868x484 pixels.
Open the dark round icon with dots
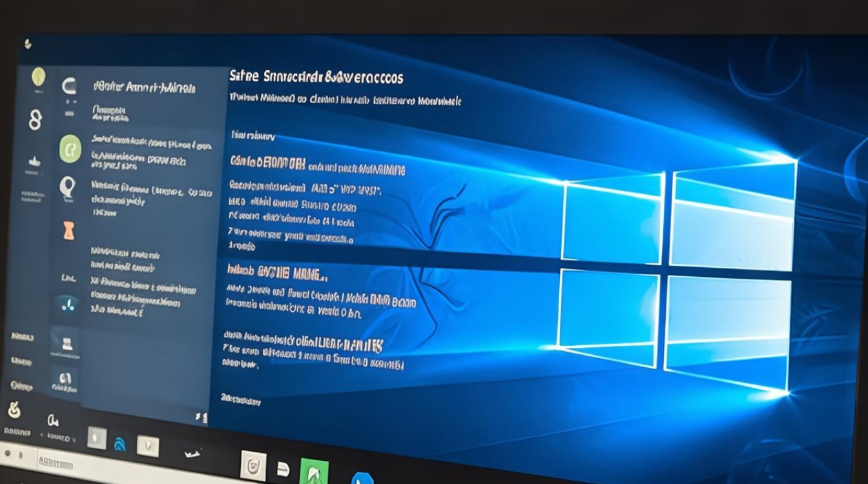(x=67, y=304)
